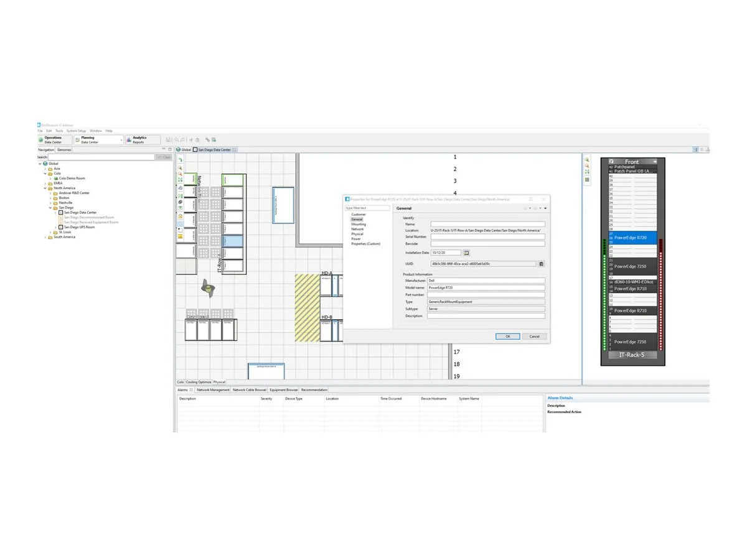Switch to the Cooling Optimize tab
This screenshot has height=560, width=747.
pos(199,382)
